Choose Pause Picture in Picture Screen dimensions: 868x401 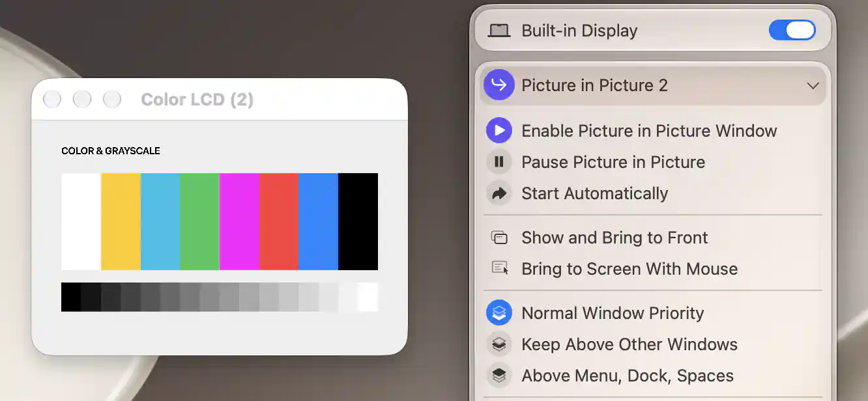tap(613, 162)
